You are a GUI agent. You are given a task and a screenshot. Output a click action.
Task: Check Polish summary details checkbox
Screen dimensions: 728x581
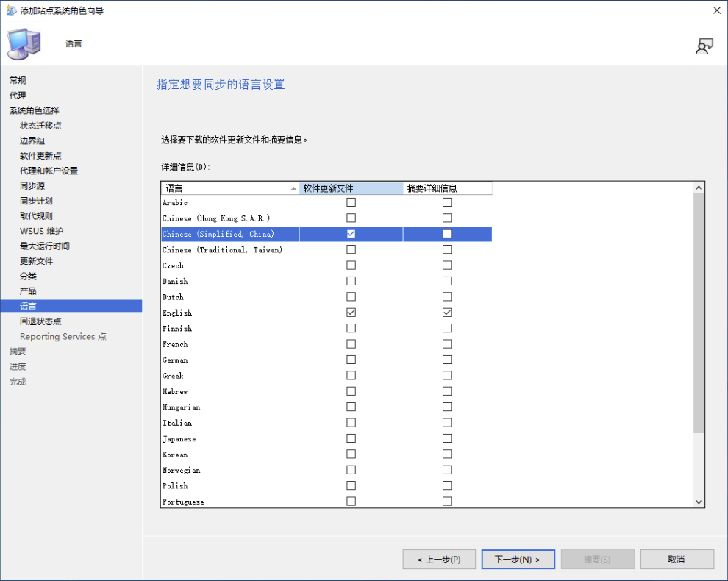point(447,485)
